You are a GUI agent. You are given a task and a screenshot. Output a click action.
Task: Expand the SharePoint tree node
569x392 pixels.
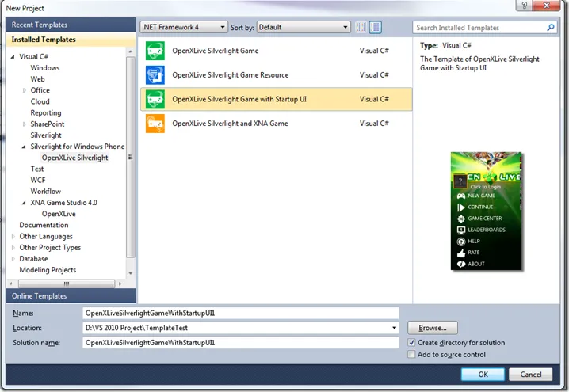(25, 124)
